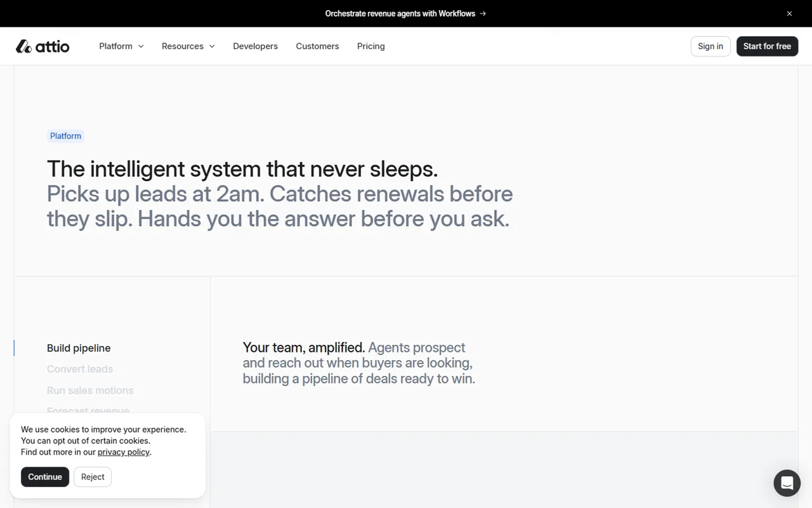Dismiss the announcement banner
The height and width of the screenshot is (508, 812).
789,13
